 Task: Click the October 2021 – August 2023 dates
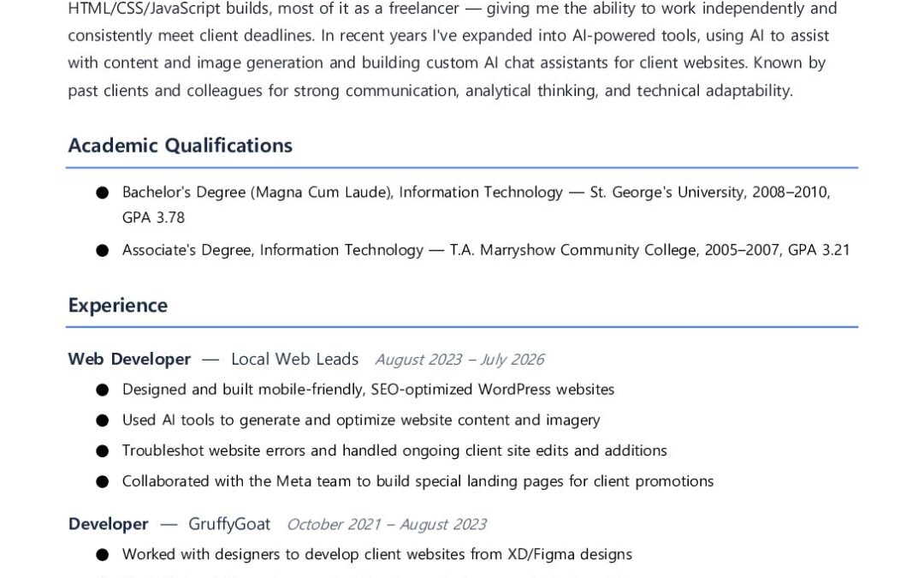(387, 525)
